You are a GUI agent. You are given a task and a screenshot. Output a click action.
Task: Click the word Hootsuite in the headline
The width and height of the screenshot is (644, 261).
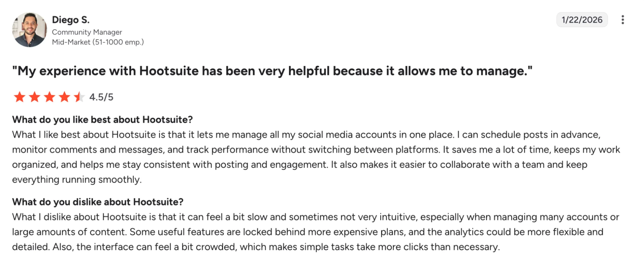(165, 72)
